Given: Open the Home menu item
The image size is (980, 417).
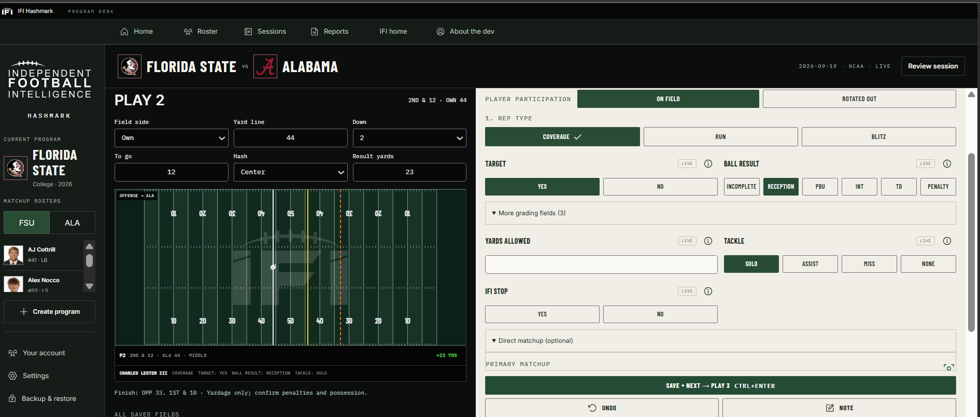Looking at the screenshot, I should point(136,32).
